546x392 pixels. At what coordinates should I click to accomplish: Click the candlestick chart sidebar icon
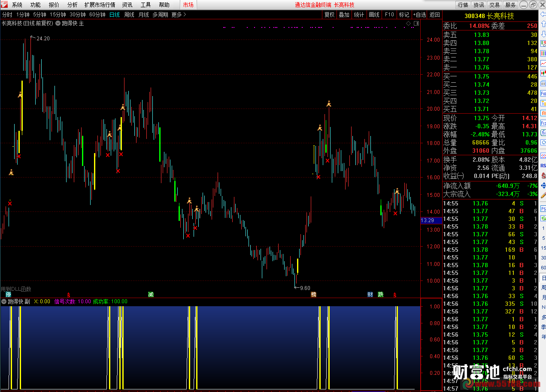tap(543, 73)
